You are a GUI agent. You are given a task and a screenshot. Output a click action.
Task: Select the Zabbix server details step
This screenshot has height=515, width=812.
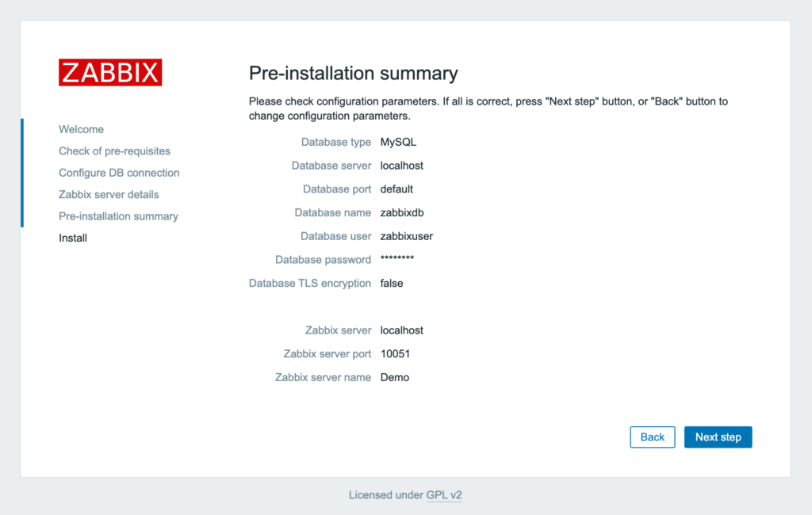pyautogui.click(x=109, y=194)
